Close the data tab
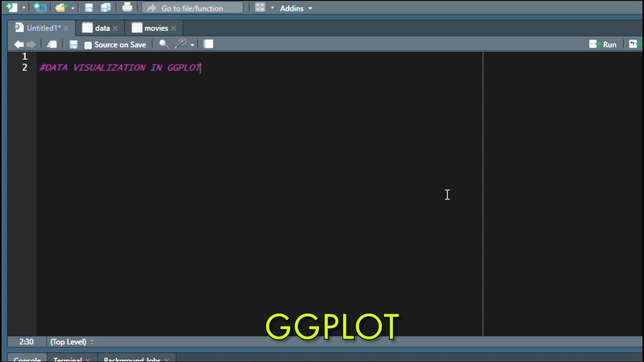Screen dimensions: 644x362 [115, 28]
